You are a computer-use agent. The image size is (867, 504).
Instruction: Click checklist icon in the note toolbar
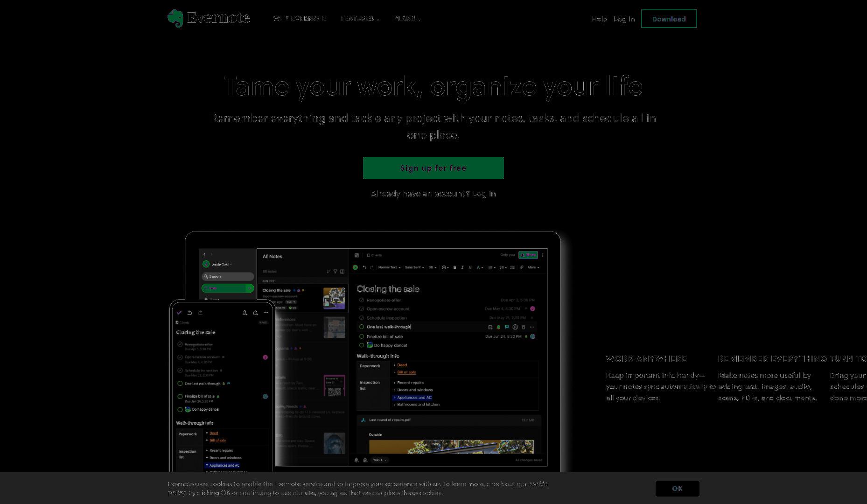[x=512, y=267]
